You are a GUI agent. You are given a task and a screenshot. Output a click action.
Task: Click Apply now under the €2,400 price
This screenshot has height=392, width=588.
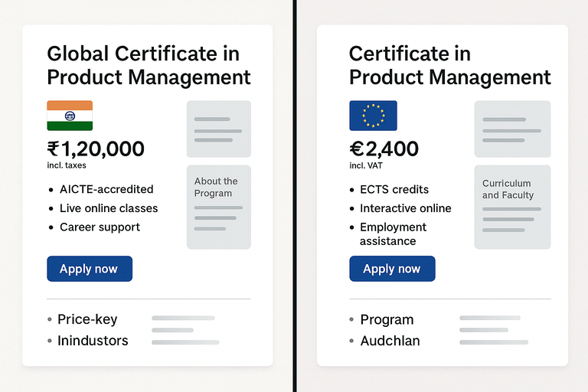tap(392, 269)
